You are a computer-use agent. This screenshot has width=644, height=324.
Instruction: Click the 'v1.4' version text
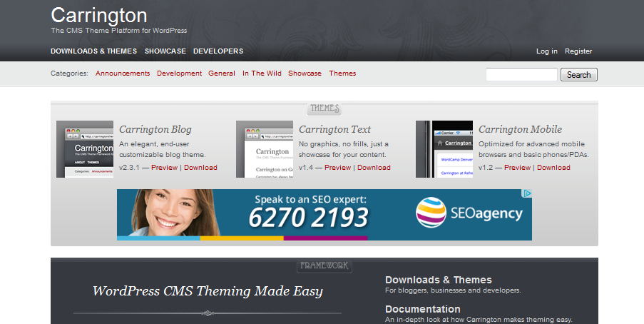pyautogui.click(x=306, y=167)
